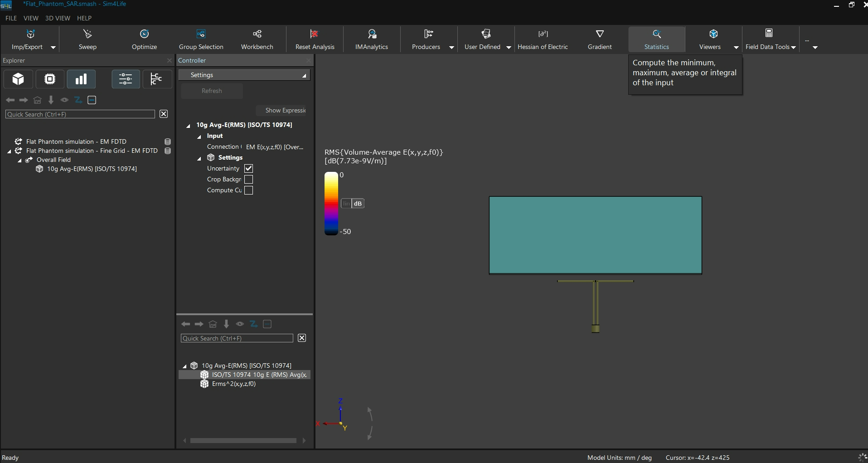Launch the Optimize tool

click(x=144, y=39)
